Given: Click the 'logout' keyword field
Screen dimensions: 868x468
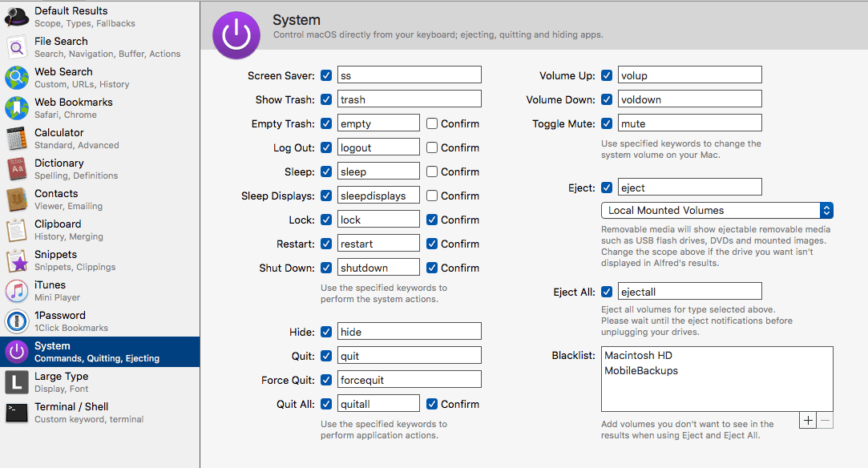Looking at the screenshot, I should pos(378,147).
